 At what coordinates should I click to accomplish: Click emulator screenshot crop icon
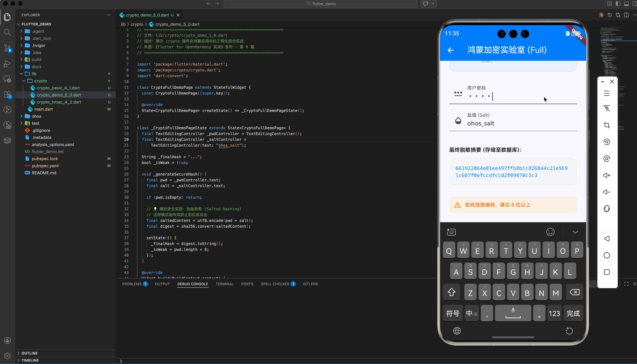(606, 125)
